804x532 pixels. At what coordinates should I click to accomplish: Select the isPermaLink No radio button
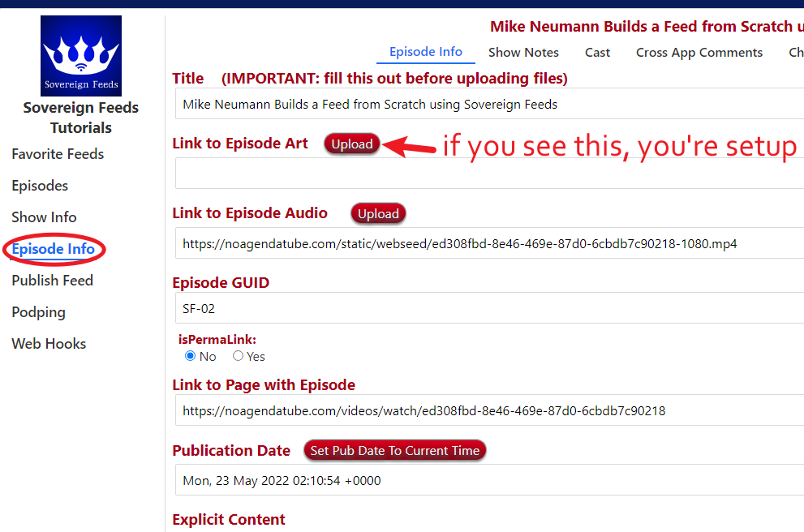click(x=190, y=356)
